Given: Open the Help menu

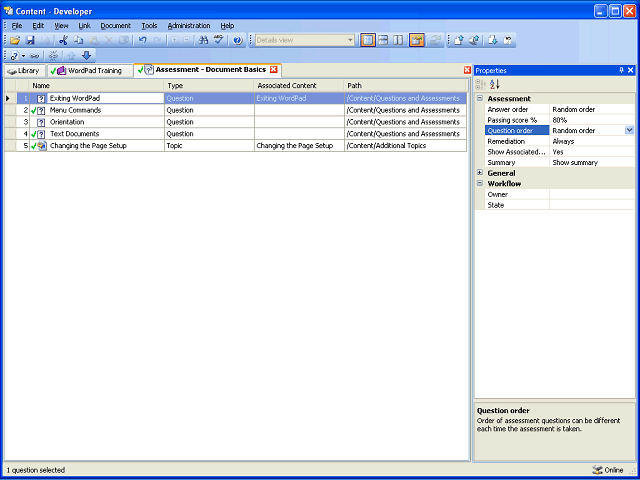Looking at the screenshot, I should 227,26.
